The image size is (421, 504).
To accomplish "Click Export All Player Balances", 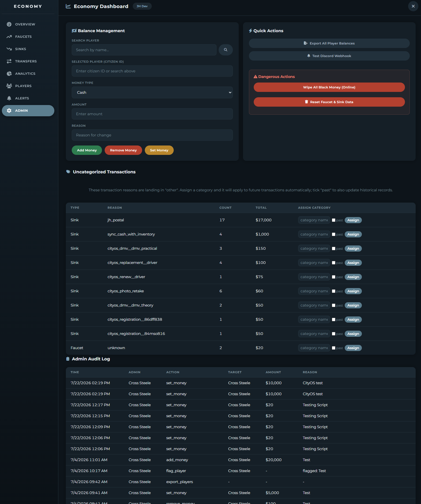I will (329, 43).
